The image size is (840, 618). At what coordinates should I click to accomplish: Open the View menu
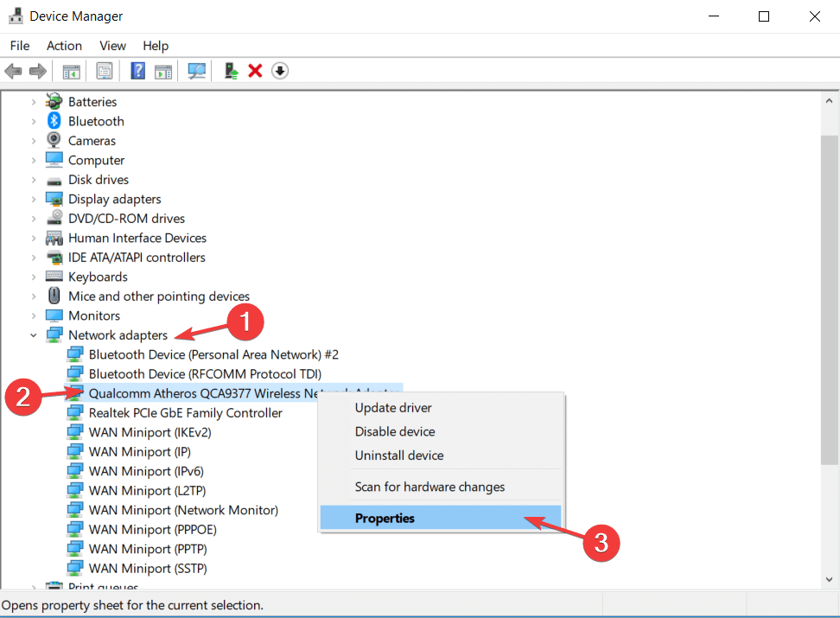pyautogui.click(x=112, y=45)
